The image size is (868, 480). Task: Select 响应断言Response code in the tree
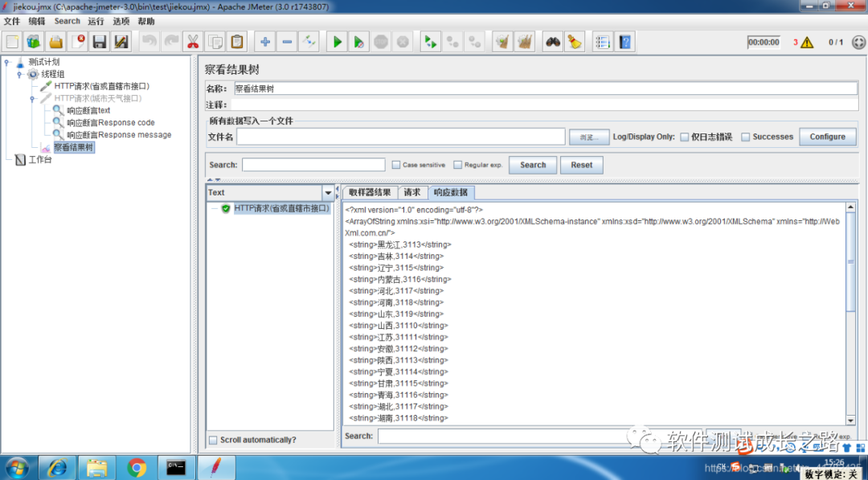111,123
